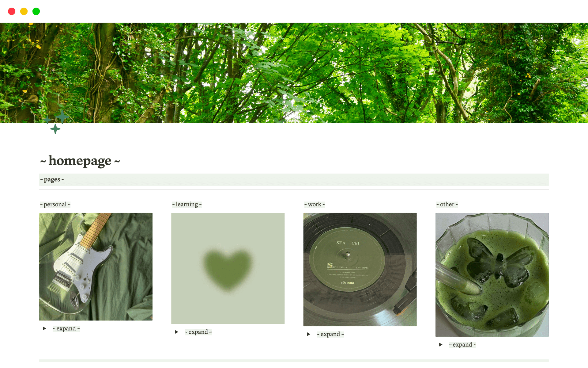Expand the other section toggle arrow

coord(440,345)
